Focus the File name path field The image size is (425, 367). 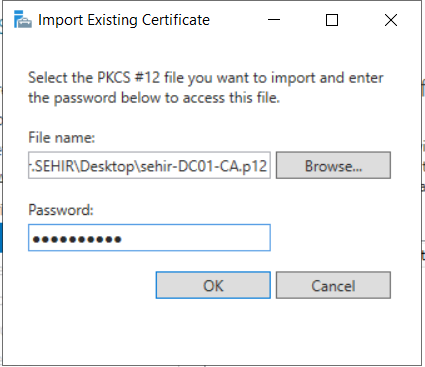tap(149, 165)
